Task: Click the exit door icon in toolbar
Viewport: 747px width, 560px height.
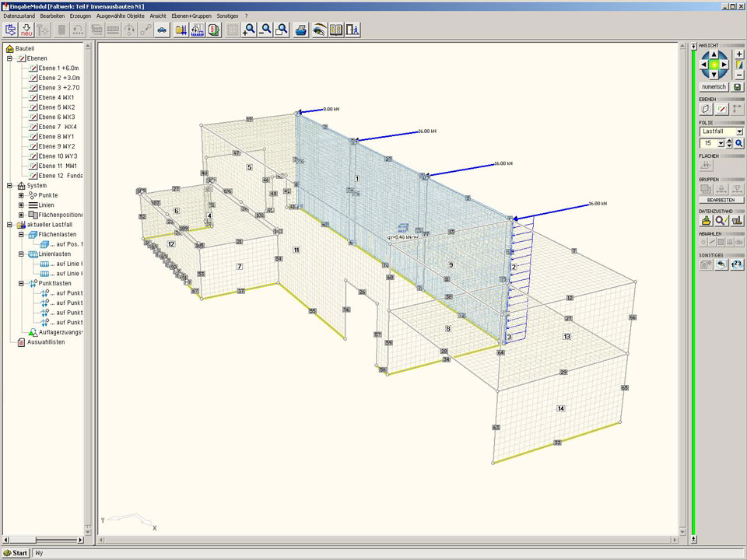Action: coord(353,30)
